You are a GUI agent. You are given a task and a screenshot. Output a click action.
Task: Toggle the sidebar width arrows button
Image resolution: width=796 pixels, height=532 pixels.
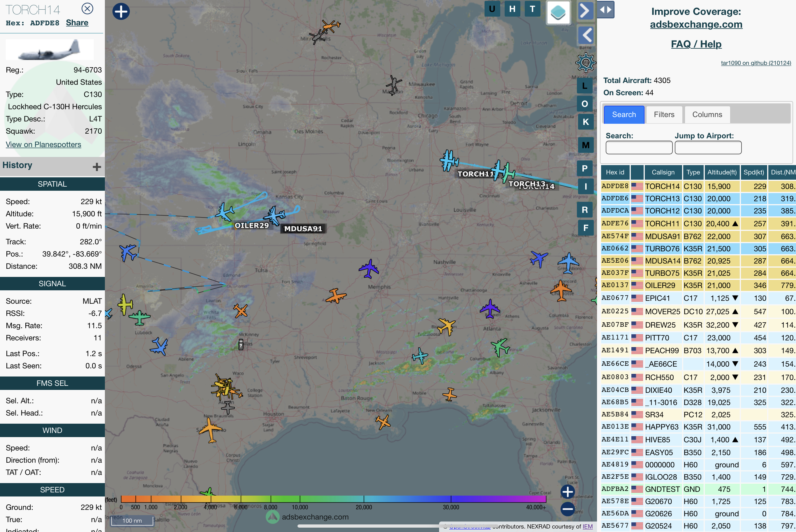(605, 10)
